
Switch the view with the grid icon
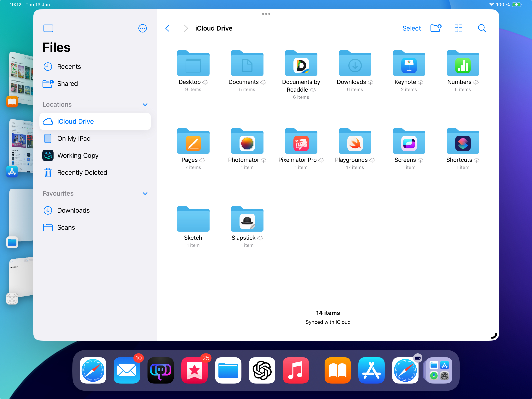(x=458, y=28)
